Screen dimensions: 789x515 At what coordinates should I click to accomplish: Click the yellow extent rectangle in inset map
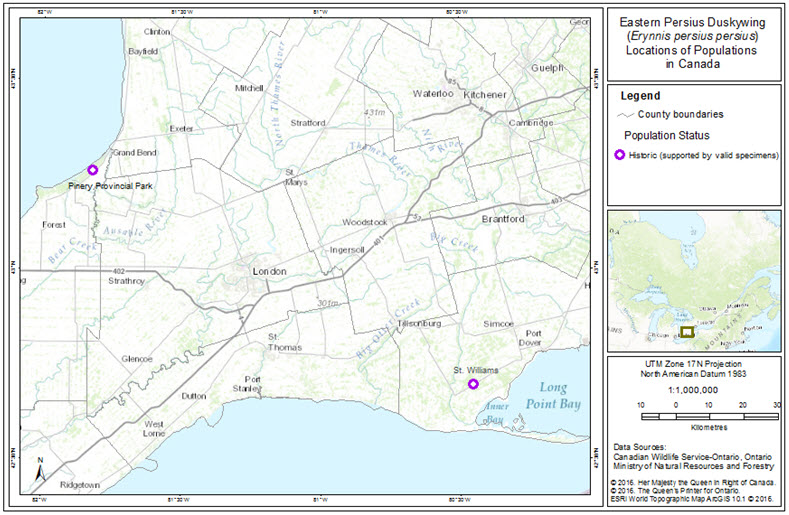pos(687,331)
